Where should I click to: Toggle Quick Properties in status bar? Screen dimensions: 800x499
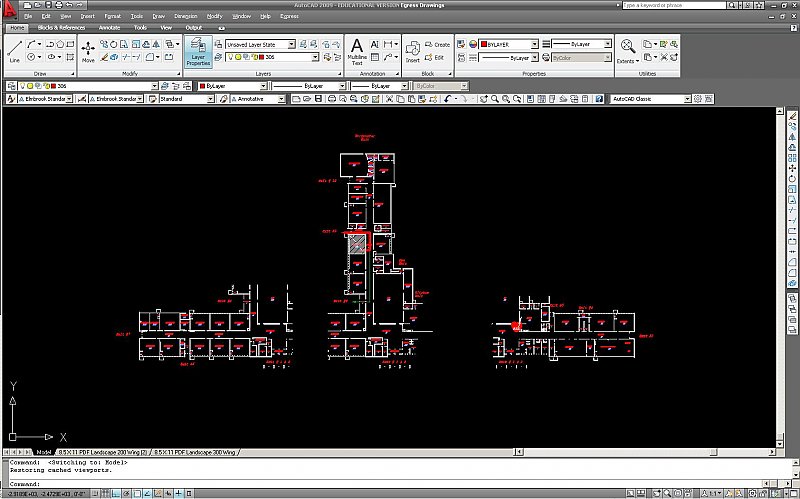[189, 493]
